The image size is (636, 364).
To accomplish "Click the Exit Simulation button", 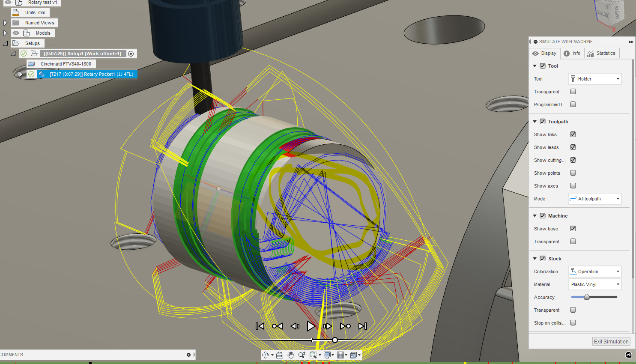I will click(x=611, y=341).
